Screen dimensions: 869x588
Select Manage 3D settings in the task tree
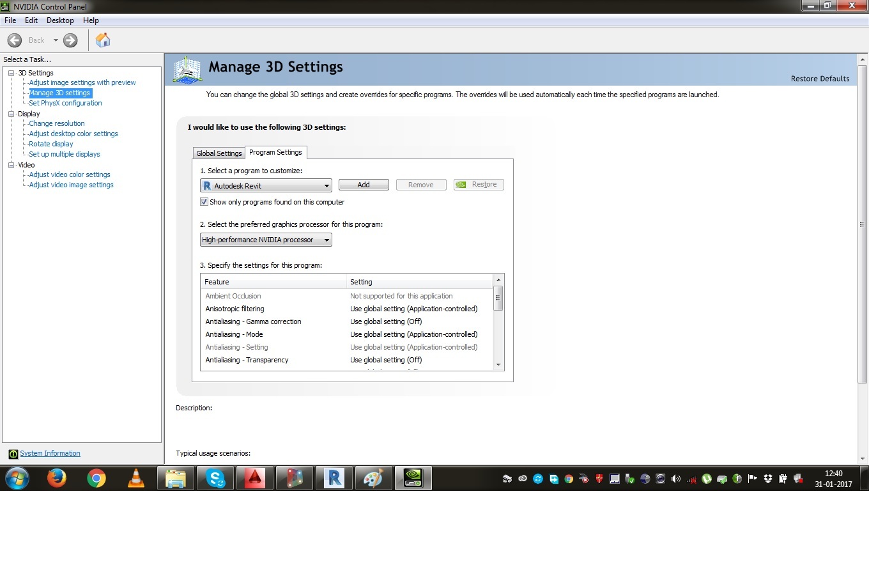[x=60, y=93]
